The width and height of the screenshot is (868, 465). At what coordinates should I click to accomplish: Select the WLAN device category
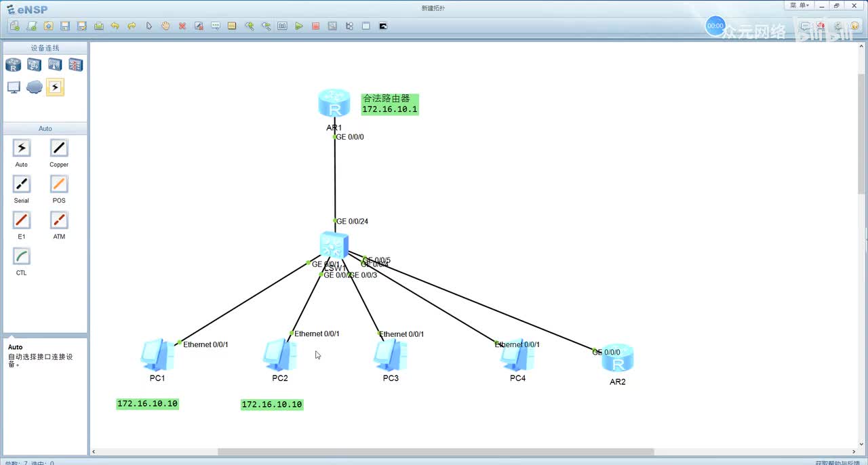click(55, 65)
